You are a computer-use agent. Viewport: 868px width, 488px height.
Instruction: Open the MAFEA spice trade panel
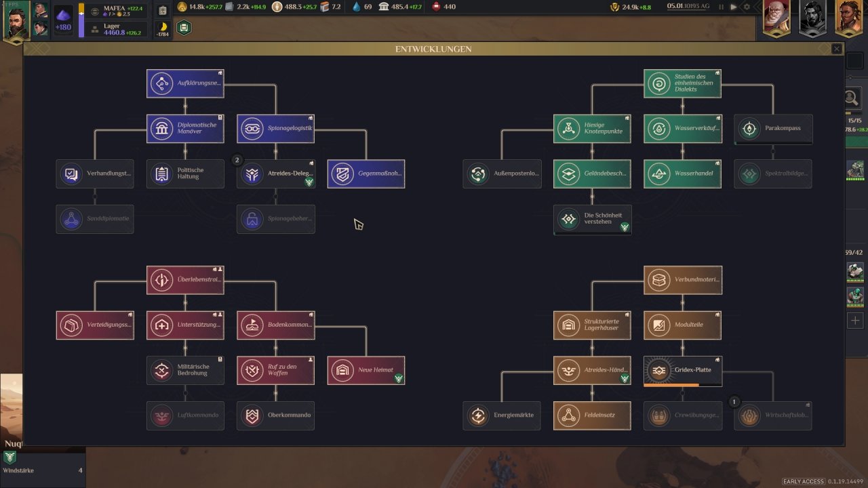tap(117, 11)
